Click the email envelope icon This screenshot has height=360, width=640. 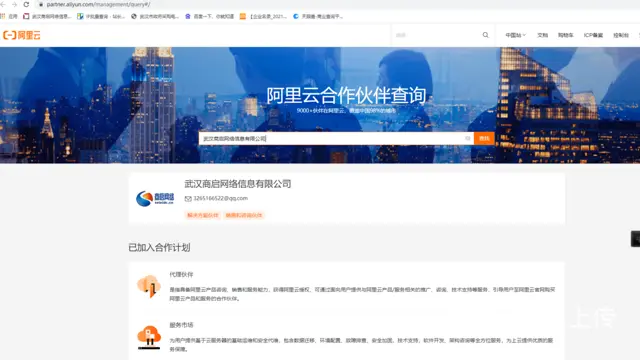point(188,199)
